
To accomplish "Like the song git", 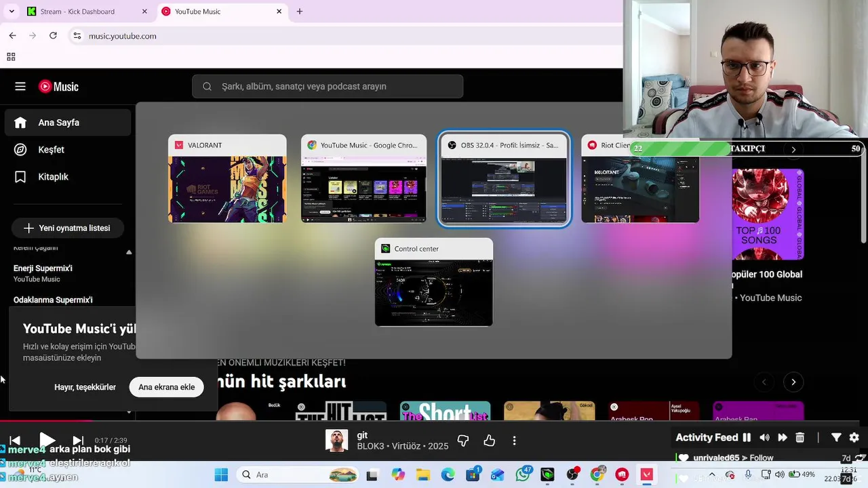I will [490, 441].
